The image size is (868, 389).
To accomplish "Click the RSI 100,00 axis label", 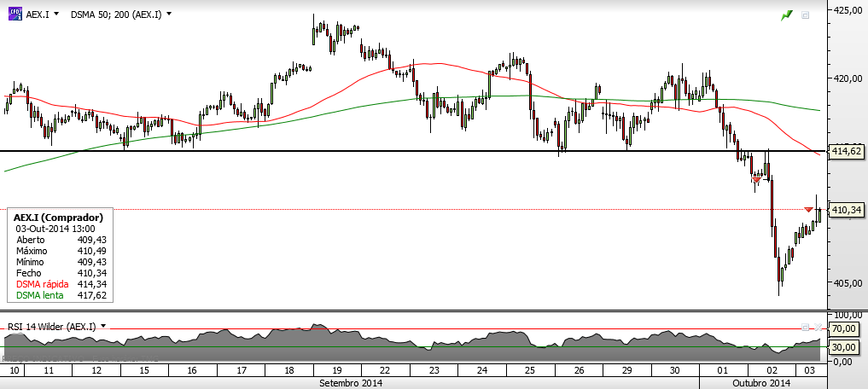I will pyautogui.click(x=847, y=314).
